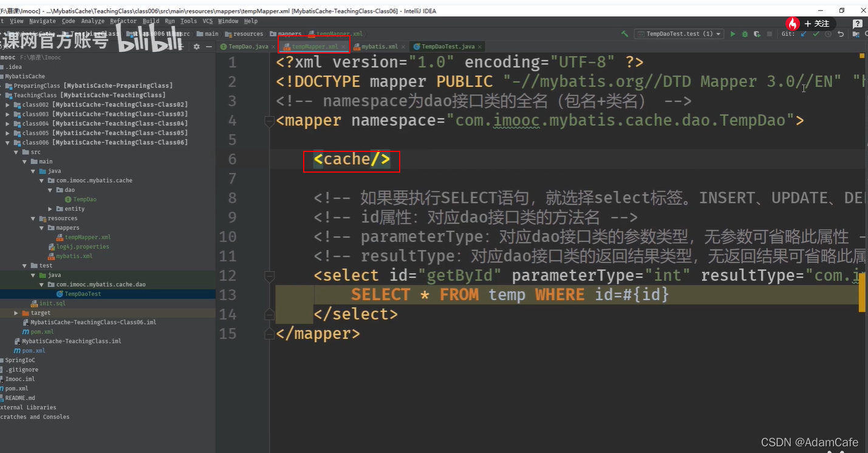Hide Project panel with minus icon
This screenshot has height=453, width=868.
point(208,46)
